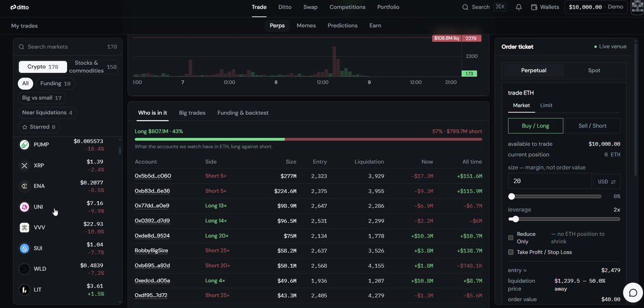The height and width of the screenshot is (308, 644).
Task: Switch order ticket to Perpetual
Action: point(533,70)
